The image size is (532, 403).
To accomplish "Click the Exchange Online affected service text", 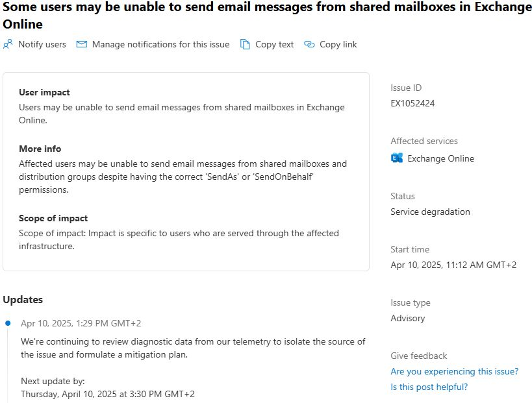I will coord(440,158).
